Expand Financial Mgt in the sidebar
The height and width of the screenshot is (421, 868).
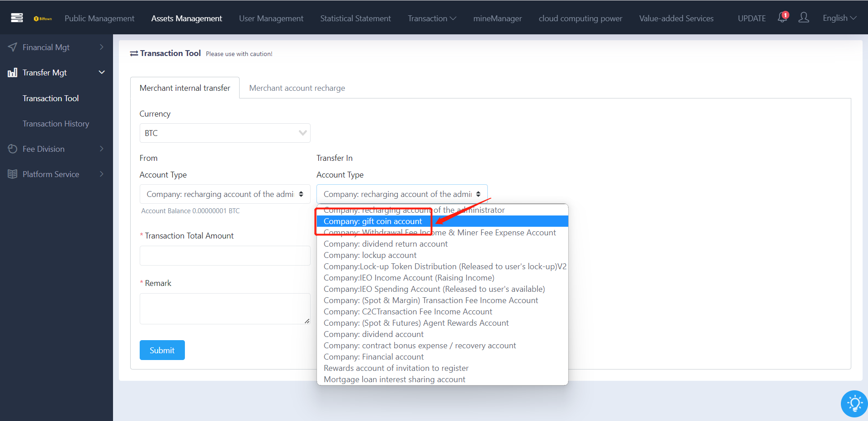pos(57,47)
